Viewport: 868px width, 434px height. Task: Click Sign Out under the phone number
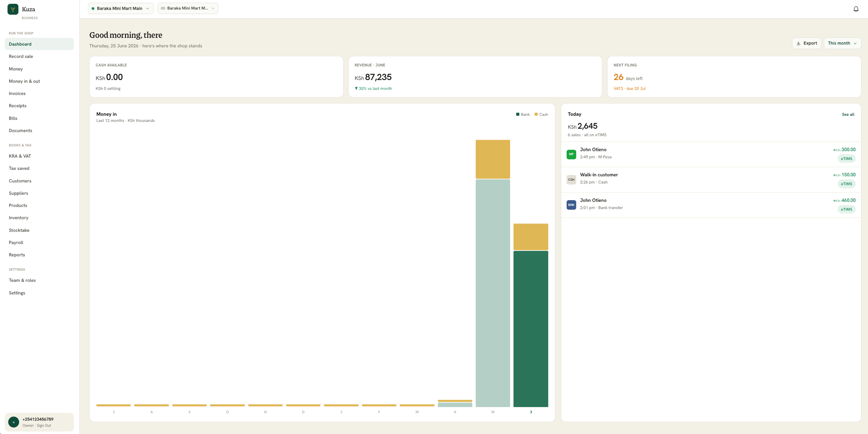[44, 426]
